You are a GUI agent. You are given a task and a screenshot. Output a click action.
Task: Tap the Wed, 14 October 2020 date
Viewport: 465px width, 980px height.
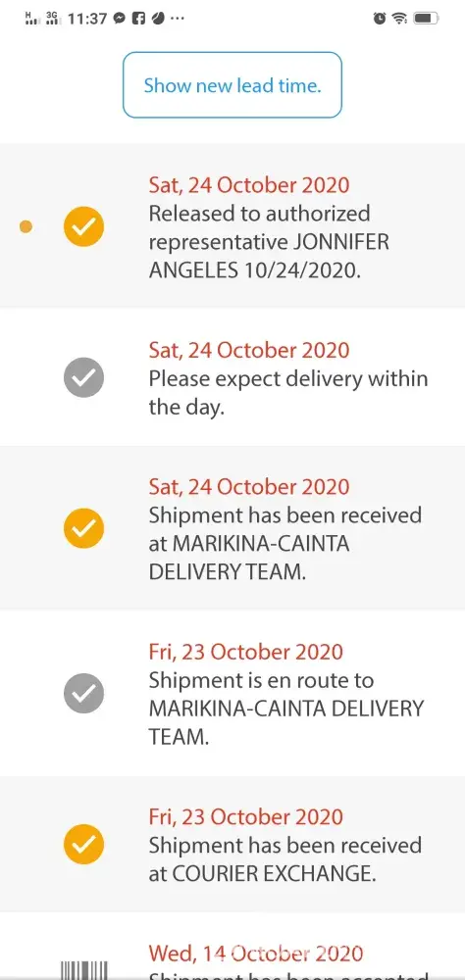(256, 954)
